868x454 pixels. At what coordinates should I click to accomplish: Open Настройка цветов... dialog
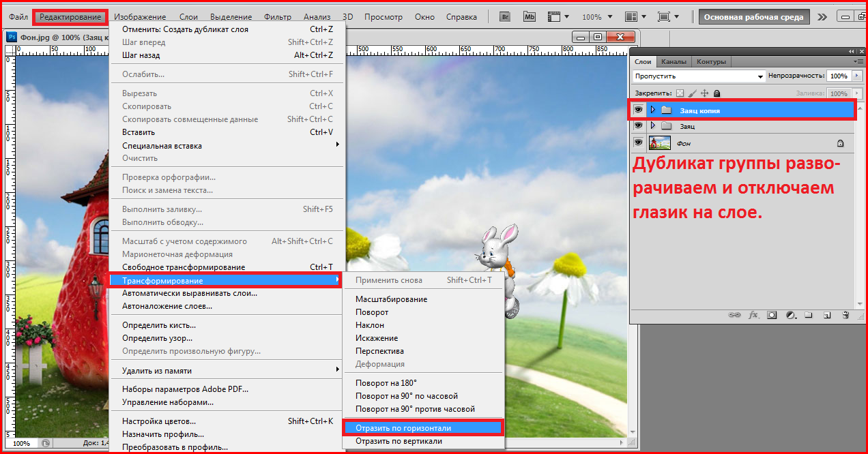coord(227,421)
